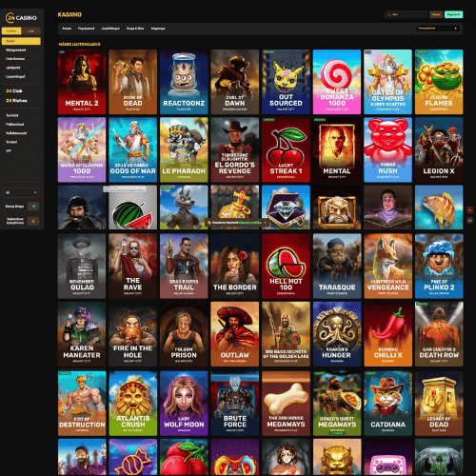Switch to the Casino mode toggle
476x476 pixels.
11,30
